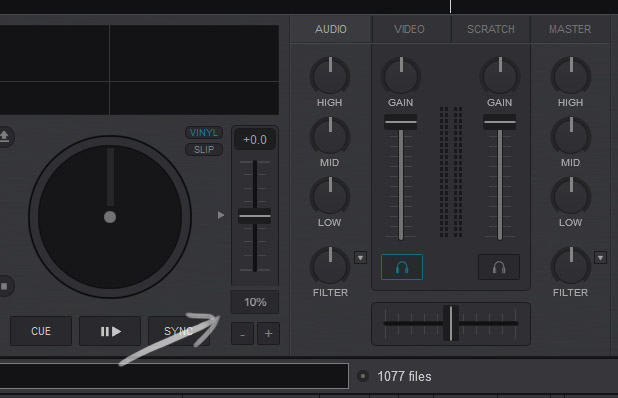Open left FILTER effect dropdown arrow
The height and width of the screenshot is (398, 618).
(x=360, y=258)
